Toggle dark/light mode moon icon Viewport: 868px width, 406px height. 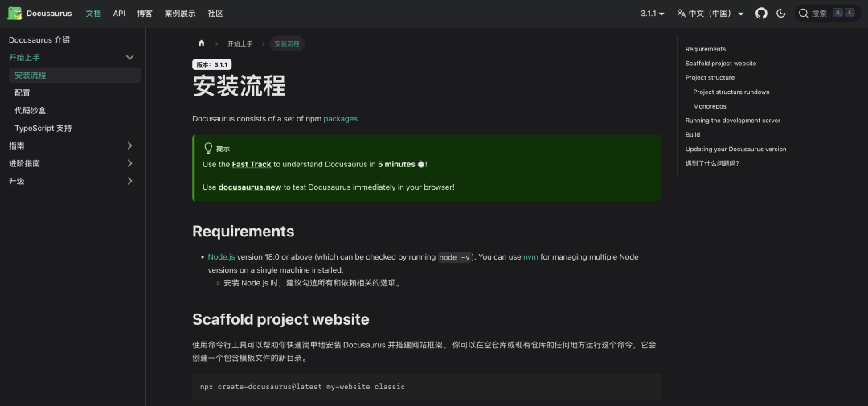pos(781,14)
